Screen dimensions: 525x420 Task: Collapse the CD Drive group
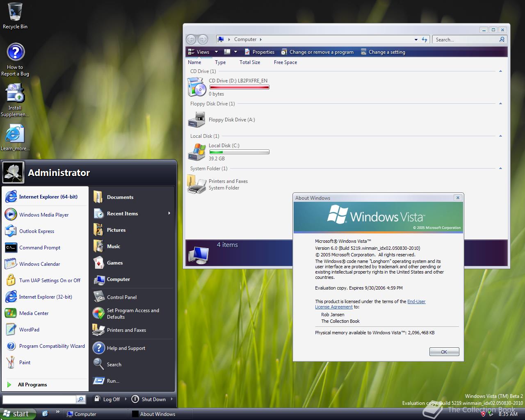[x=500, y=71]
